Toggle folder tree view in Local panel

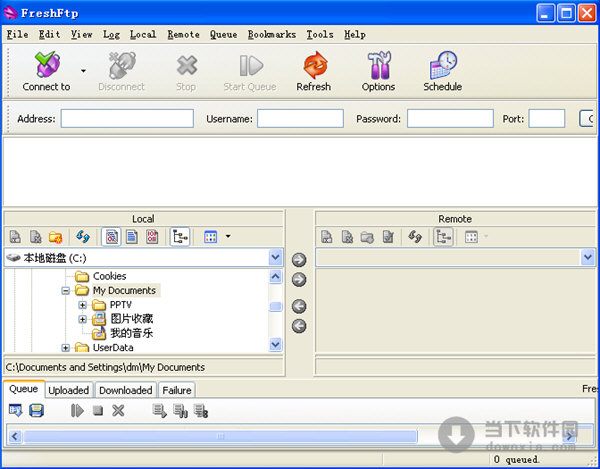point(180,237)
